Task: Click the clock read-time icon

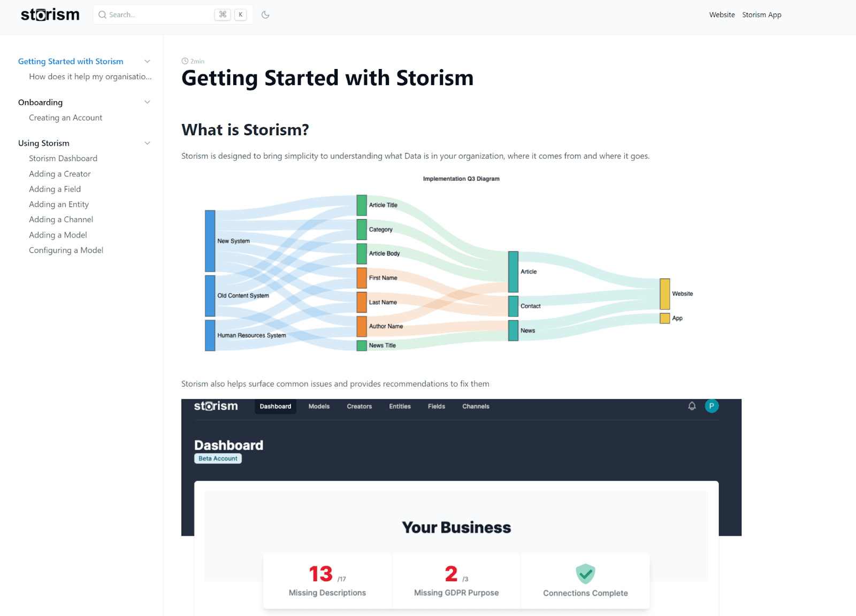Action: pyautogui.click(x=185, y=61)
